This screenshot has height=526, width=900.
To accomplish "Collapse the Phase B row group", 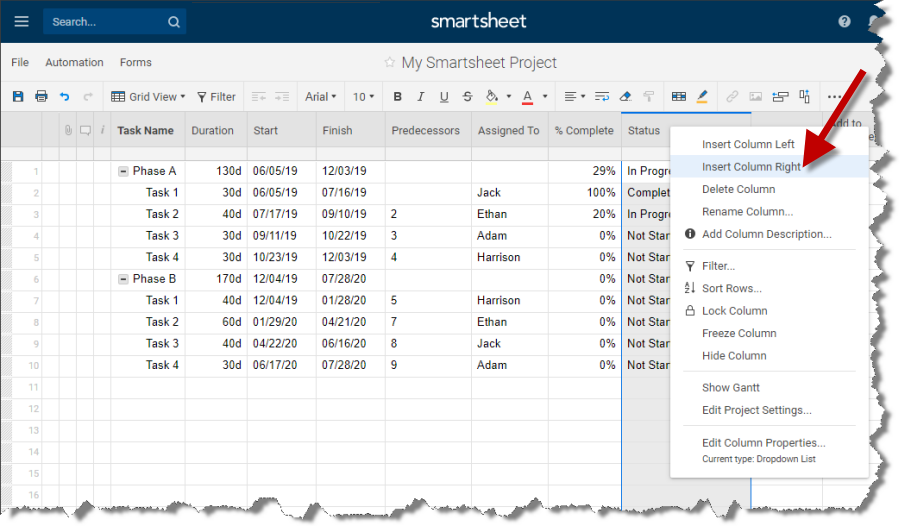I will [x=123, y=279].
